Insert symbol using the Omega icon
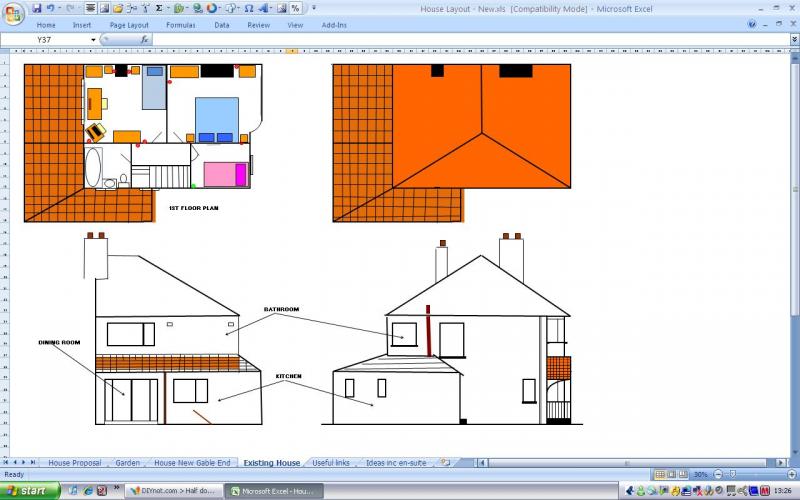 (x=248, y=8)
